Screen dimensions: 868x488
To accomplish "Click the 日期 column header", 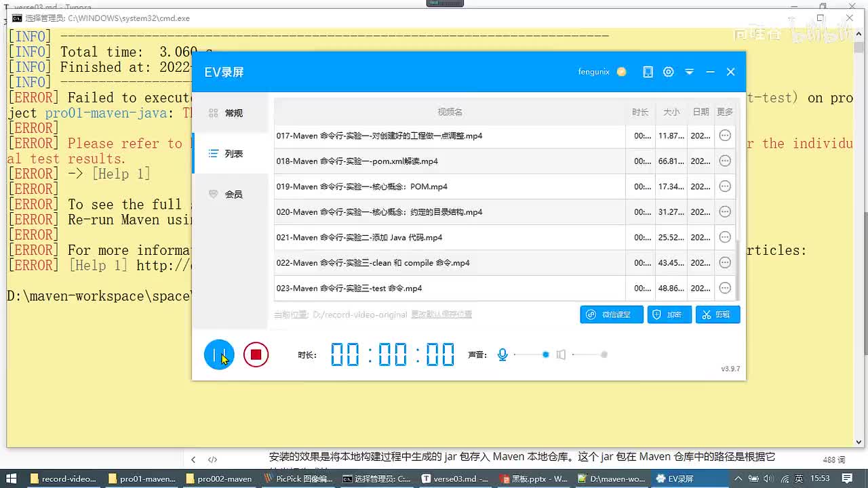I will [x=701, y=112].
